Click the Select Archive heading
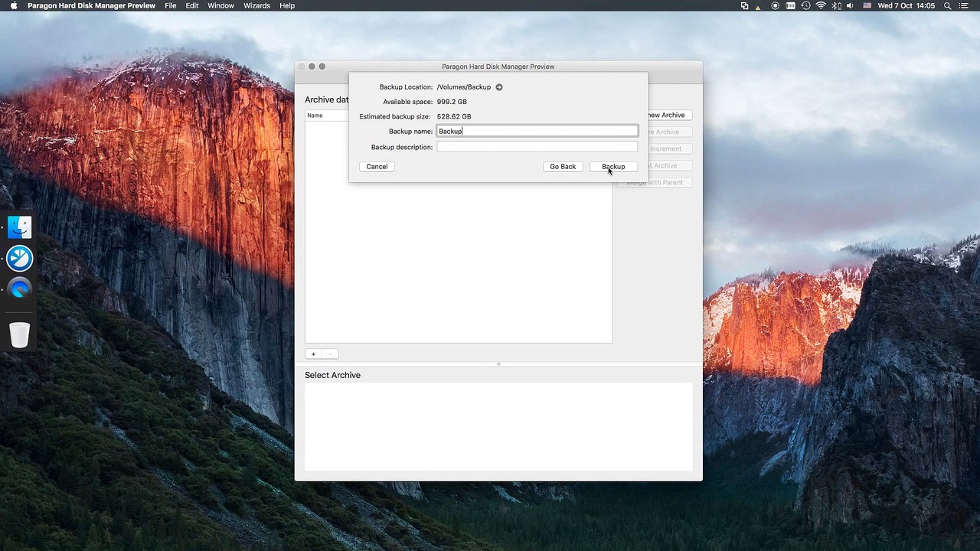Image resolution: width=980 pixels, height=551 pixels. point(332,375)
